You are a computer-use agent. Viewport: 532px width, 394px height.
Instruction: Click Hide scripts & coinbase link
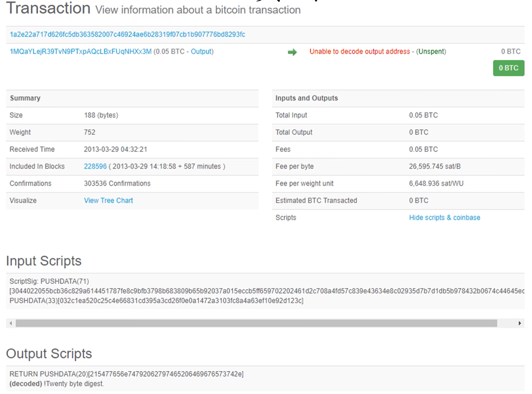(445, 218)
